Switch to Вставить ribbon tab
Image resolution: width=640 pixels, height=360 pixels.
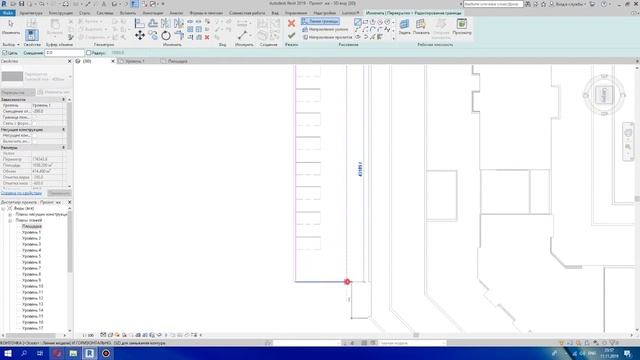click(128, 13)
